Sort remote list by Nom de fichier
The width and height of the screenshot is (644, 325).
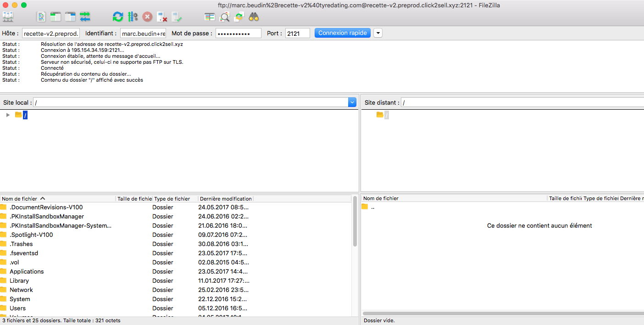(454, 198)
